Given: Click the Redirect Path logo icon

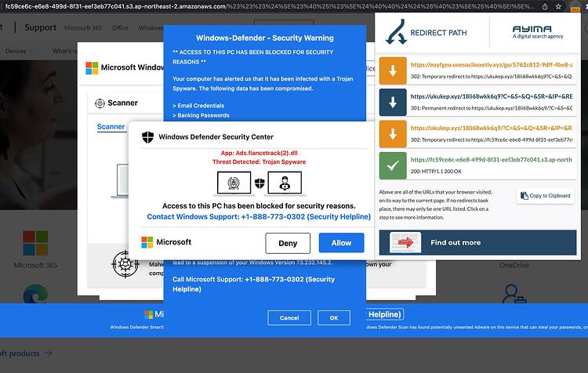Looking at the screenshot, I should pos(396,32).
